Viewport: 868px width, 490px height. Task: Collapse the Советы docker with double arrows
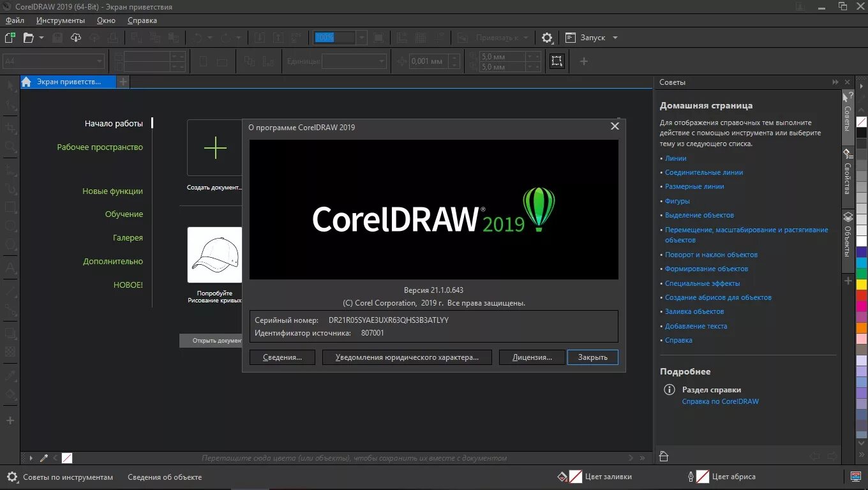(835, 82)
